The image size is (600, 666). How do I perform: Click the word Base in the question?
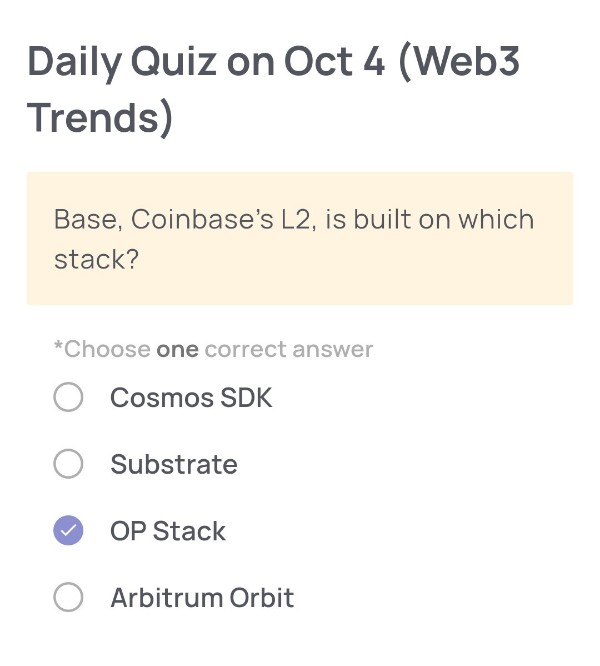(x=83, y=219)
